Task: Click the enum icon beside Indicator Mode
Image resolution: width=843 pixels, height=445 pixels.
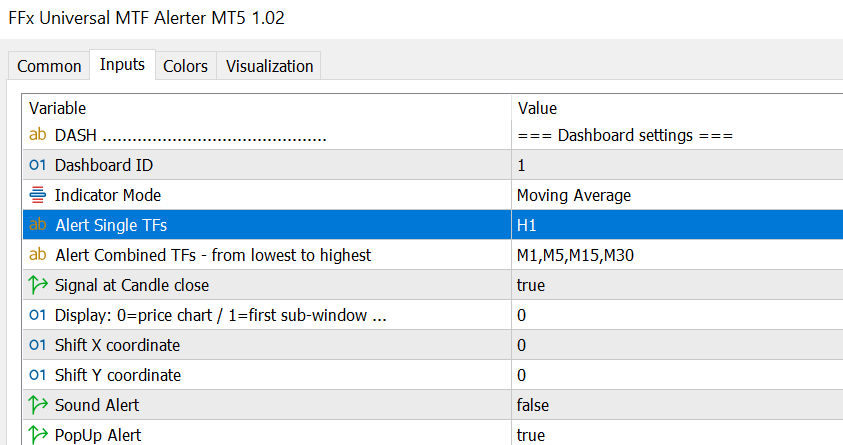Action: pyautogui.click(x=38, y=195)
